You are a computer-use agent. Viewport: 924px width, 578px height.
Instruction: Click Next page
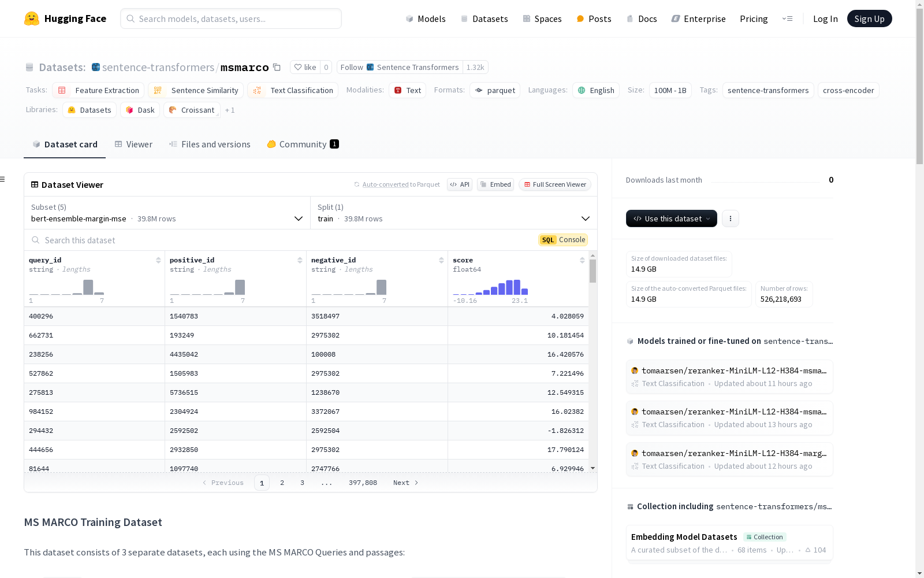coord(405,483)
